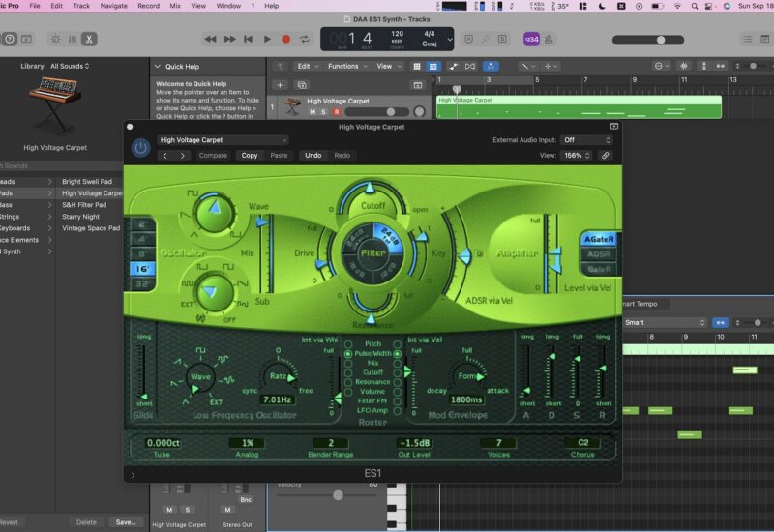Click Undo in plug-in header
Viewport: 774px width, 532px height.
(x=313, y=156)
